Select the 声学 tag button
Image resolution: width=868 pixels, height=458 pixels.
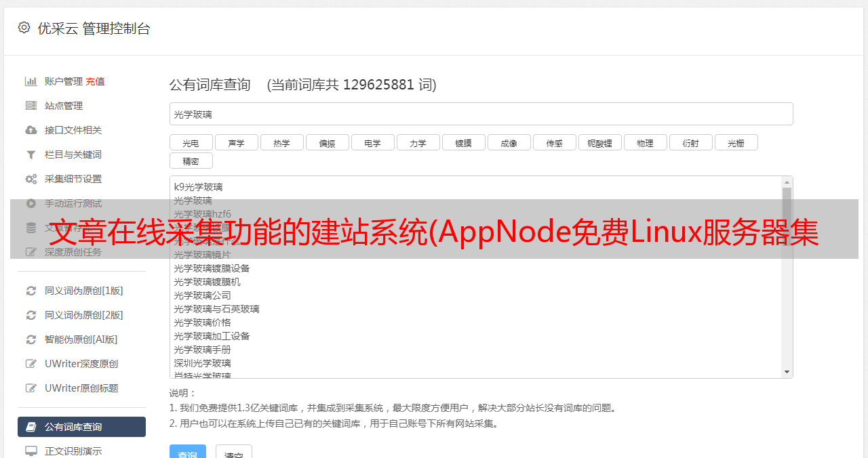pyautogui.click(x=236, y=142)
